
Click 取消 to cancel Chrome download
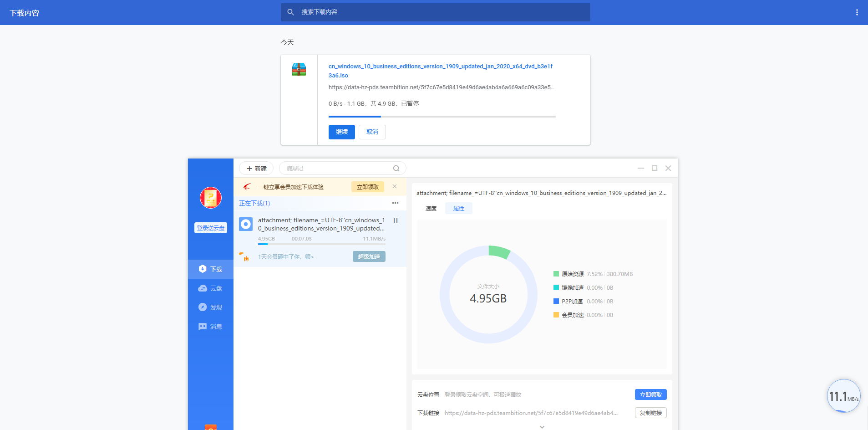372,132
